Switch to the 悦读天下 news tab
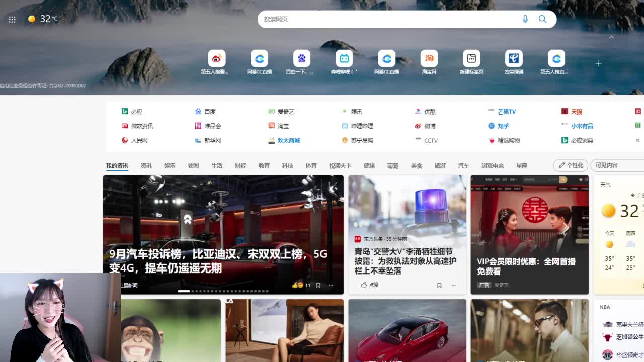 point(340,165)
